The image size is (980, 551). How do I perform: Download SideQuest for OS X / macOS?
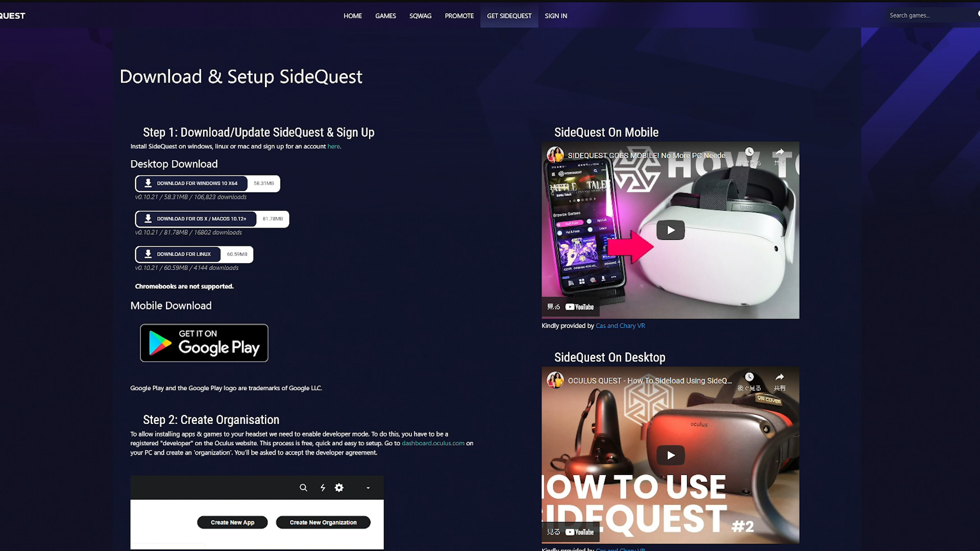coord(212,219)
